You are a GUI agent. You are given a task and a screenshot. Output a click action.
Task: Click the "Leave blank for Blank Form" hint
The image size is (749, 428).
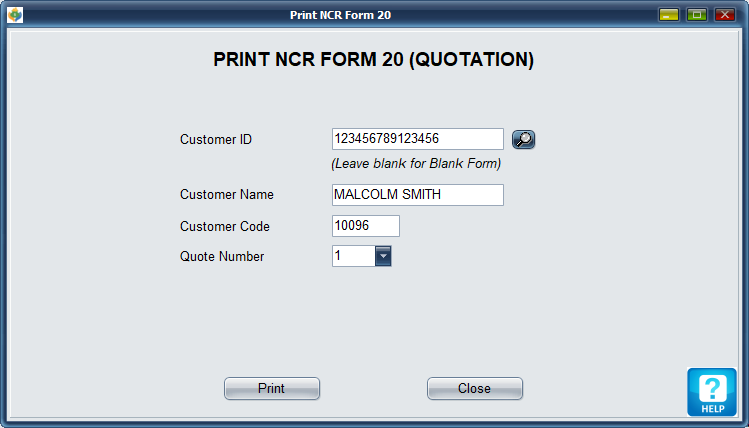416,163
